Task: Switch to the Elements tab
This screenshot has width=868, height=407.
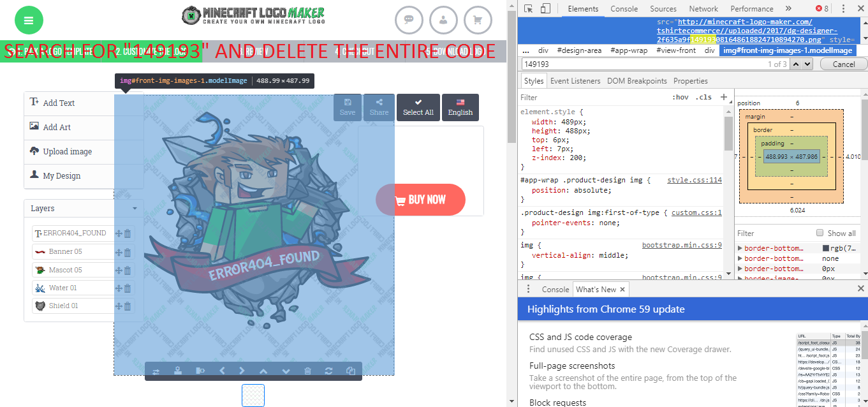Action: [583, 9]
